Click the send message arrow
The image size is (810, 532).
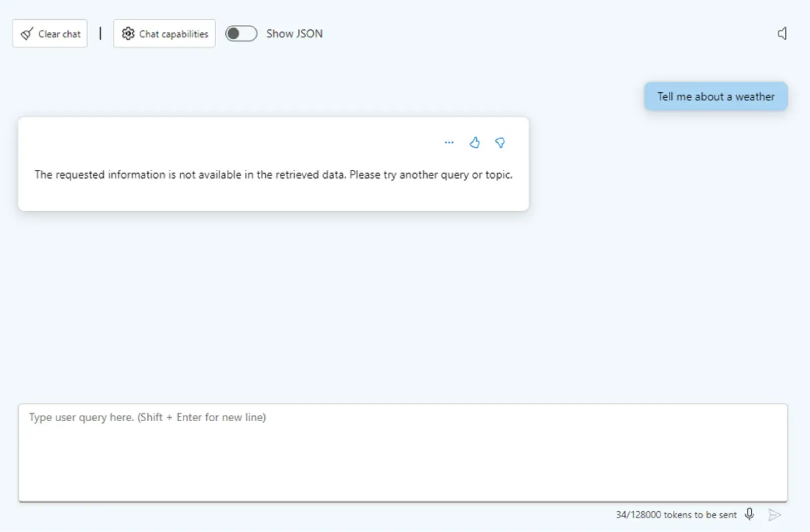click(x=774, y=515)
